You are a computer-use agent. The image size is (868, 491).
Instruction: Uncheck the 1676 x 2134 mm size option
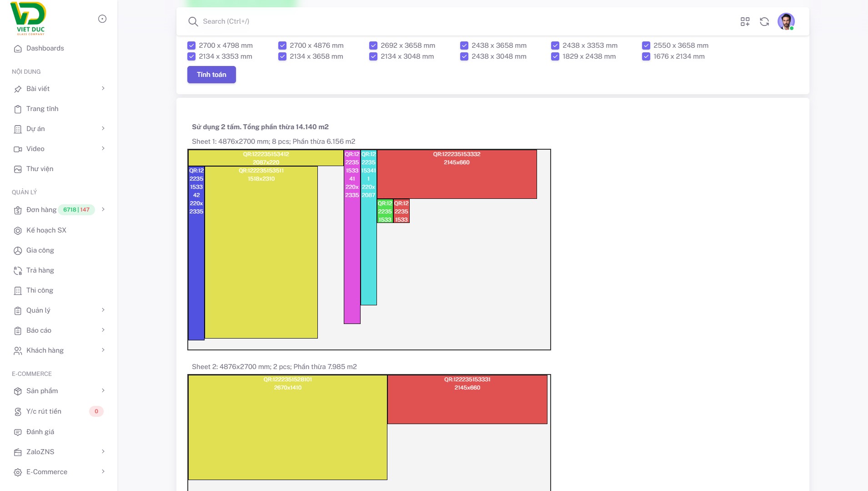point(646,56)
